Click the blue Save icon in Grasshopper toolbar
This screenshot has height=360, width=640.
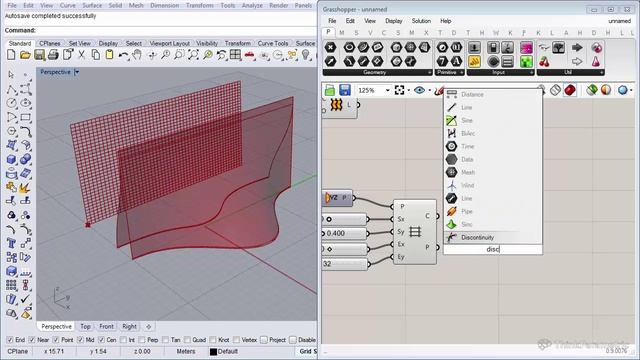345,90
